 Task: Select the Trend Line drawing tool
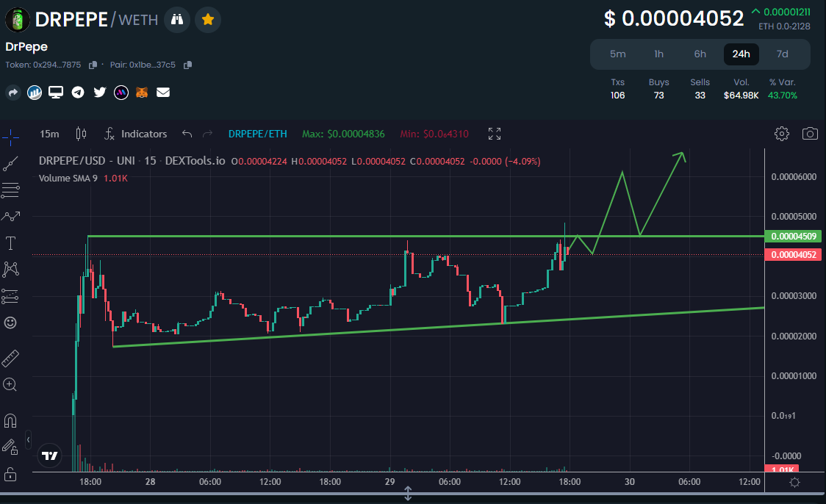point(10,163)
